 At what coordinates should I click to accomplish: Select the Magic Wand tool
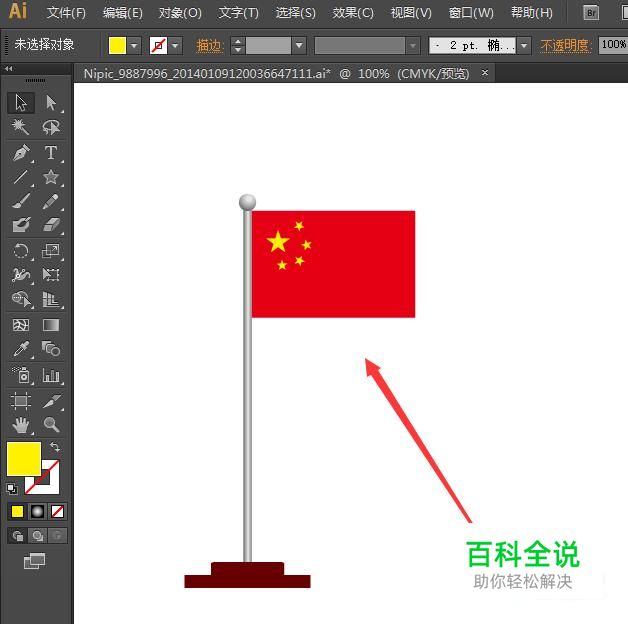pos(21,127)
